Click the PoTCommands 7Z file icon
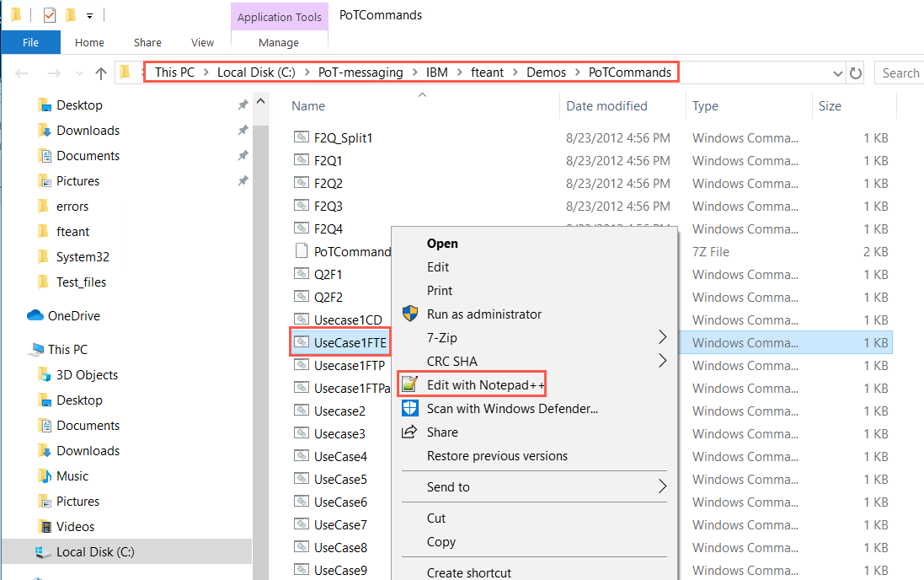Viewport: 924px width, 580px height. [x=302, y=250]
